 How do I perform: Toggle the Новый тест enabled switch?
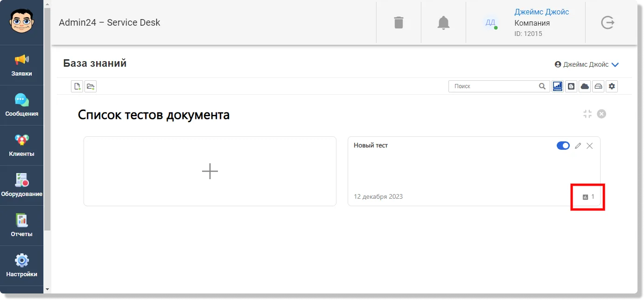[563, 146]
